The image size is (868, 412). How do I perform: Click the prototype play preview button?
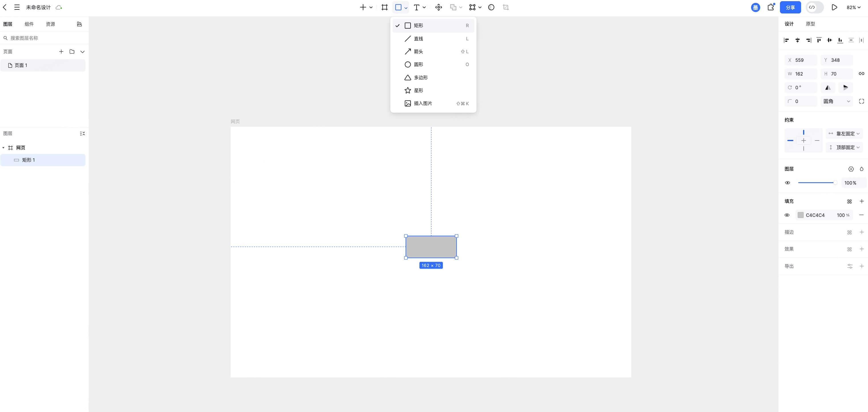834,7
